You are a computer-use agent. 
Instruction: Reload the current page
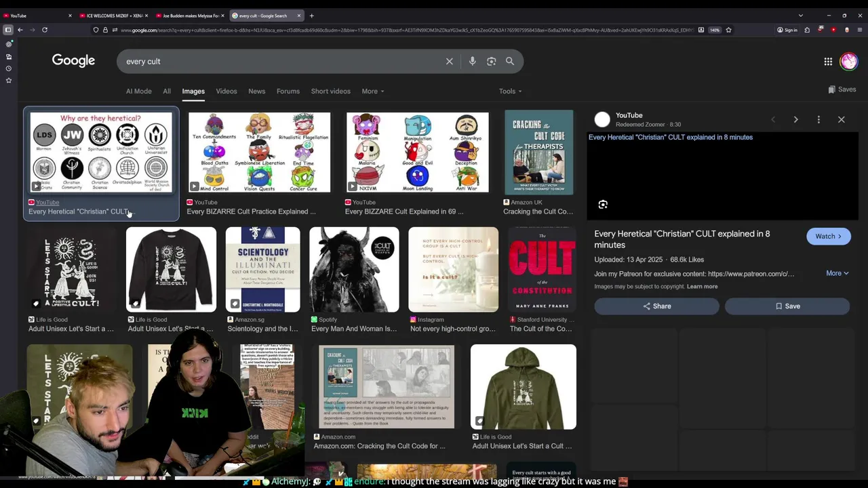tap(45, 30)
